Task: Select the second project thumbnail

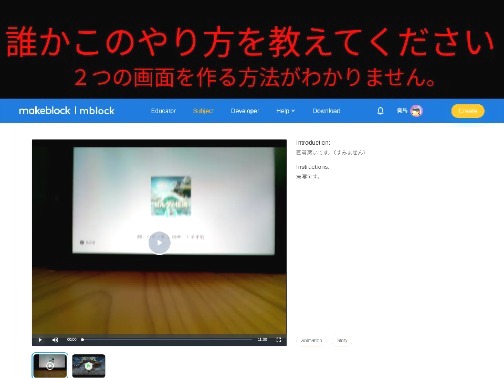Action: 89,366
